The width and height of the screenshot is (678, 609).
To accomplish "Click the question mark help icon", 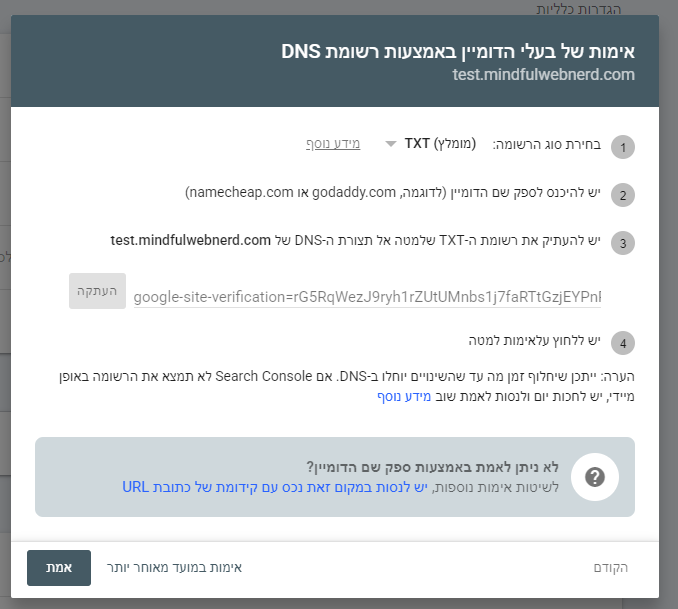I will tap(595, 477).
